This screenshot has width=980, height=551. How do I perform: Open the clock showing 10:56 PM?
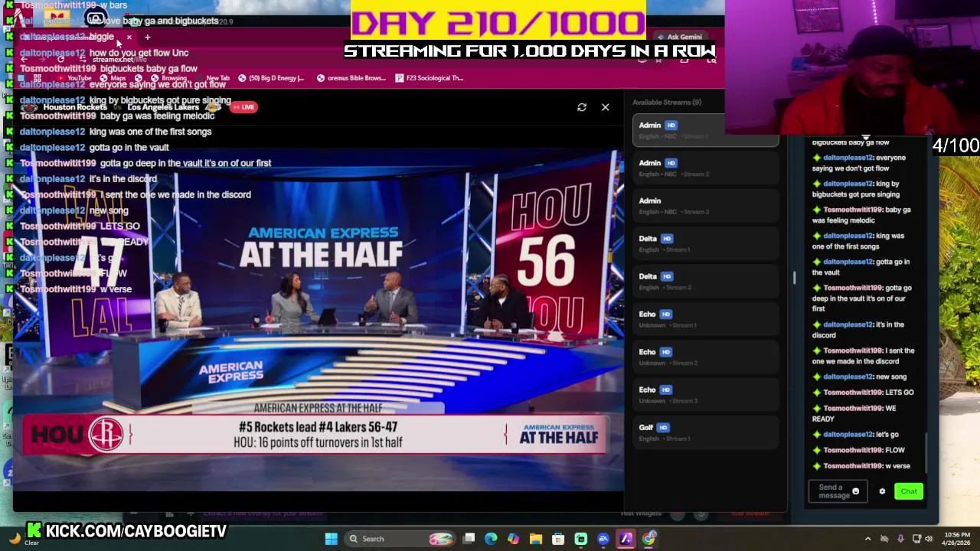[x=957, y=539]
